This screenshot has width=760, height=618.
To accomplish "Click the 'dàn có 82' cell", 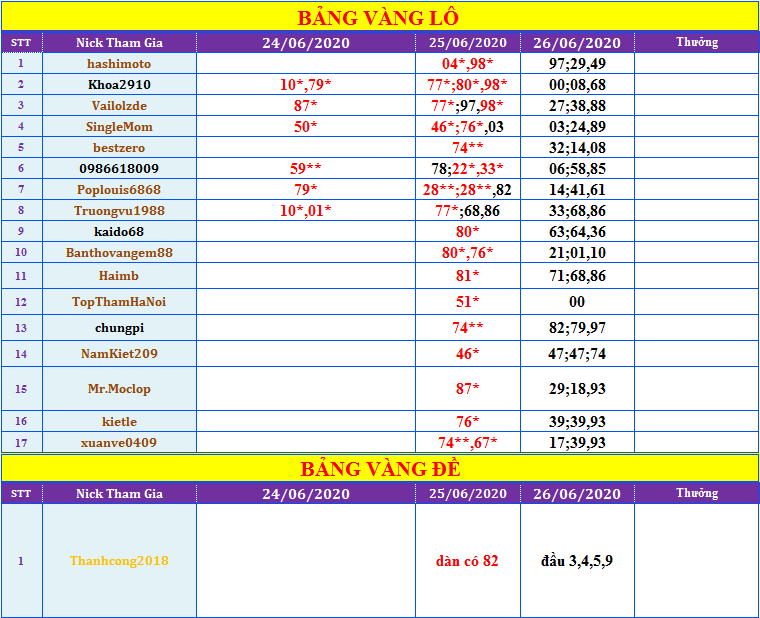I will tap(468, 561).
